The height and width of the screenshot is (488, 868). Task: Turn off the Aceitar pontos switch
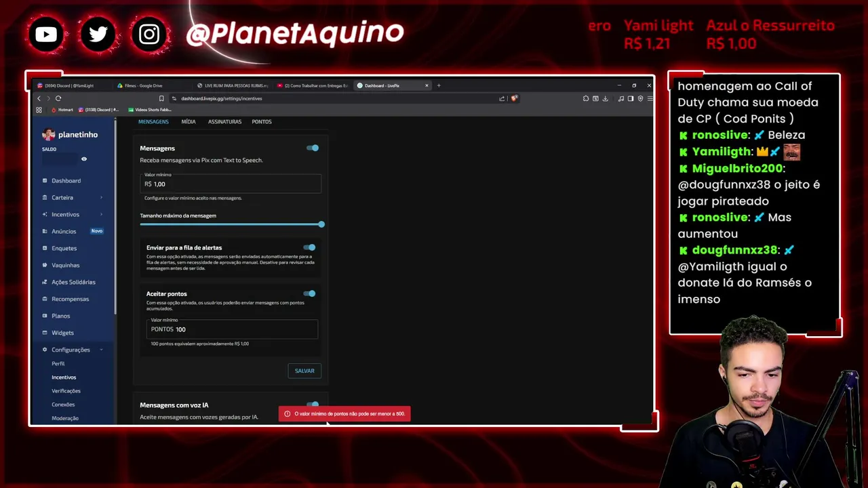pos(309,293)
